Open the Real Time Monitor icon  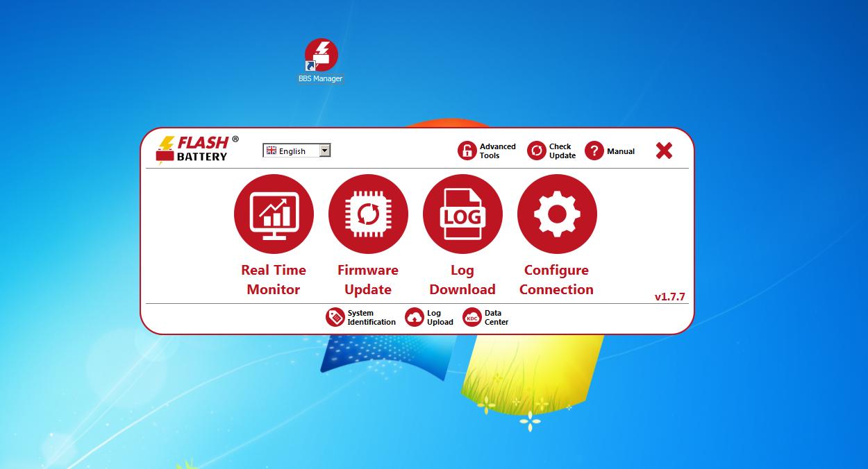click(274, 214)
